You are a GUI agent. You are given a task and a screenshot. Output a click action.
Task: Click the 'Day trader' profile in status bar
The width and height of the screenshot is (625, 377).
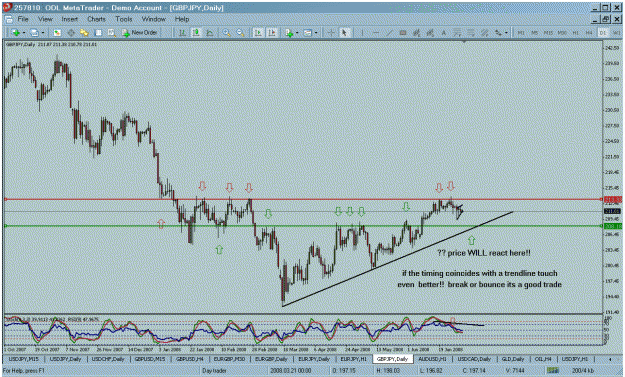[x=214, y=371]
